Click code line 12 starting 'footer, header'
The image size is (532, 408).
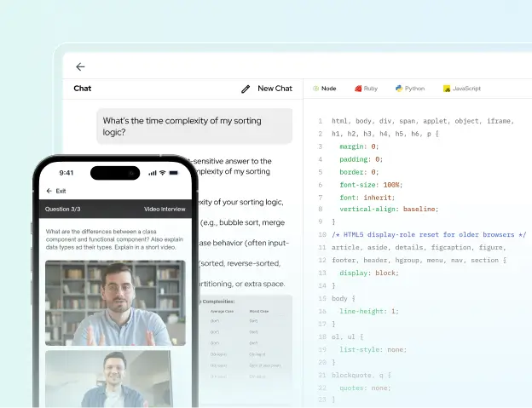[x=419, y=261]
